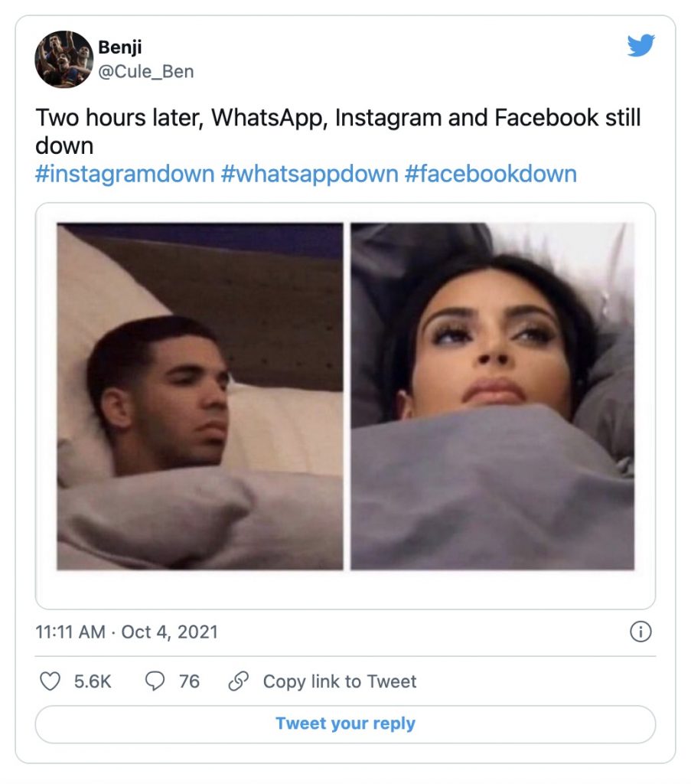Viewport: 691px width, 784px height.
Task: Open the #facebookdown hashtag
Action: coord(490,174)
